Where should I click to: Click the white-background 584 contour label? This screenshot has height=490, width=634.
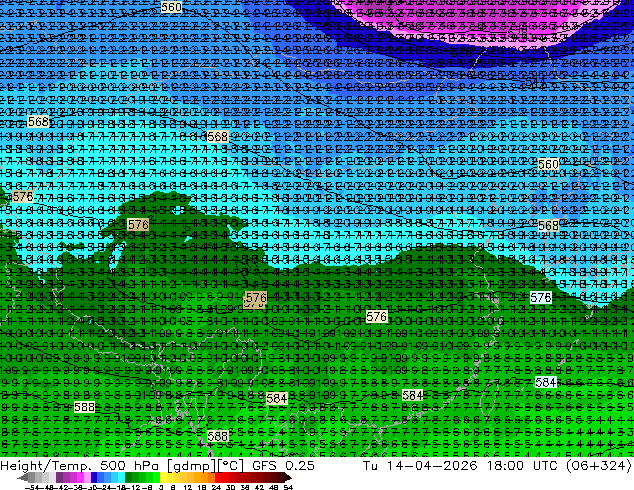pos(545,382)
